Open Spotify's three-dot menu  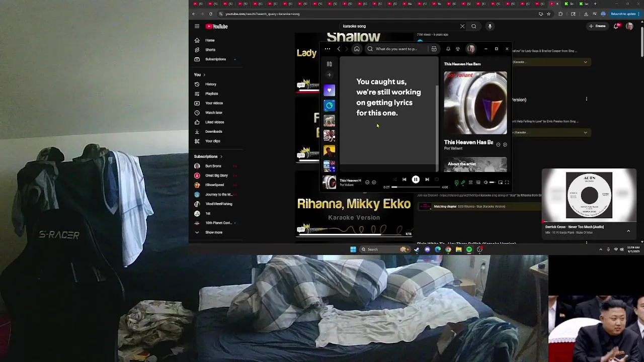tap(327, 49)
